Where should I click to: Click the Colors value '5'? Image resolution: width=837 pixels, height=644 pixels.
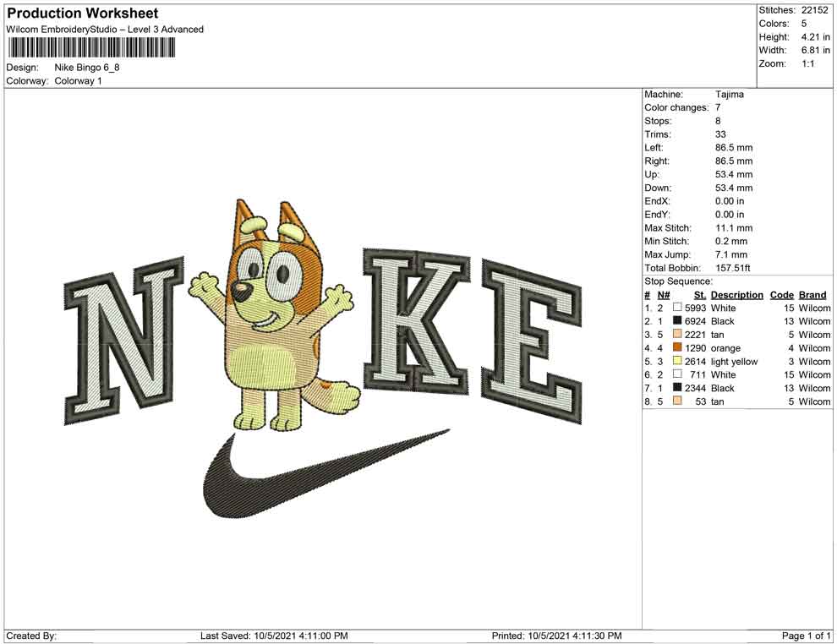[804, 24]
